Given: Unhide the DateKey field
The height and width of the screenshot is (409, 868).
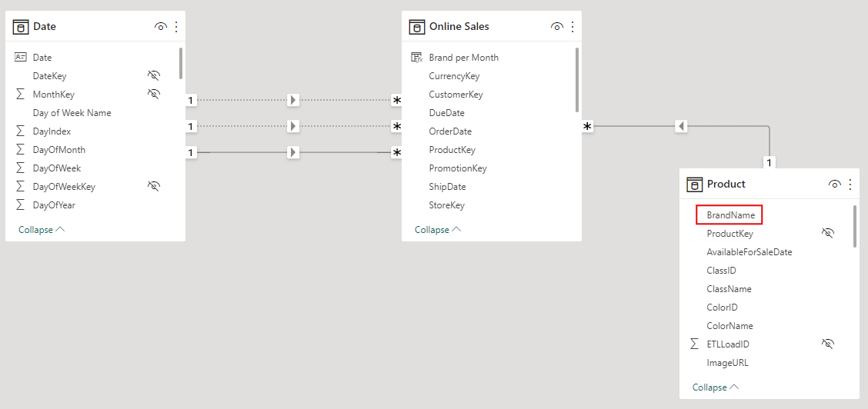Looking at the screenshot, I should (x=153, y=75).
